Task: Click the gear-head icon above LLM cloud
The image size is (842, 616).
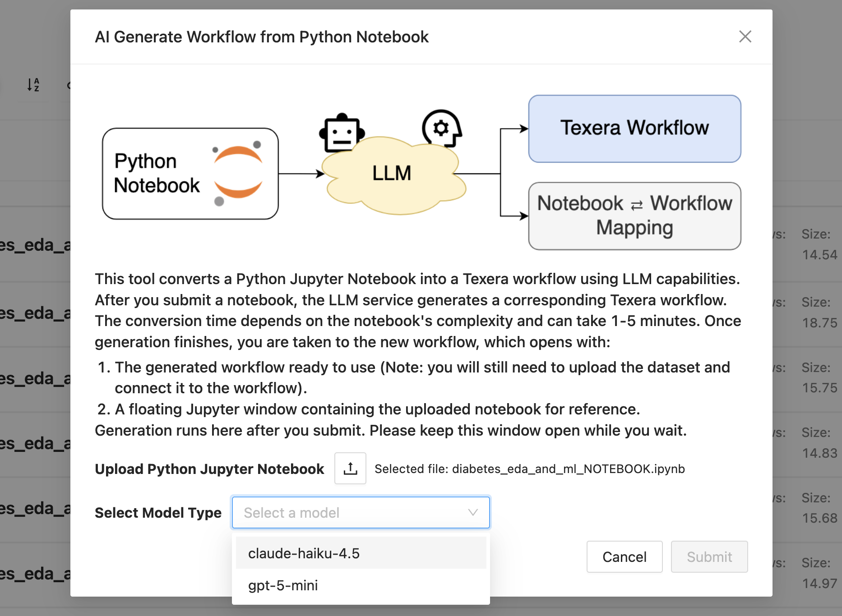Action: (x=442, y=128)
